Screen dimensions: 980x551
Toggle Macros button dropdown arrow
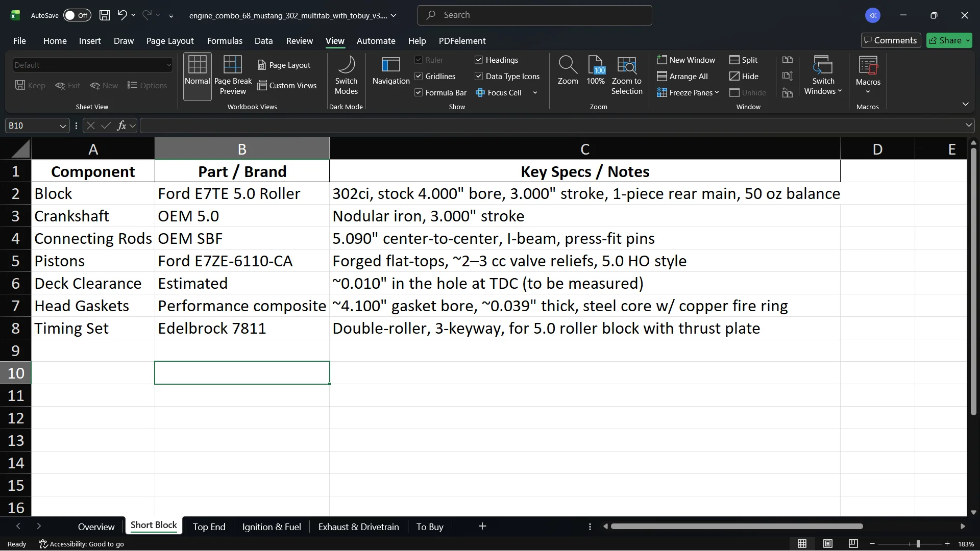[x=868, y=92]
